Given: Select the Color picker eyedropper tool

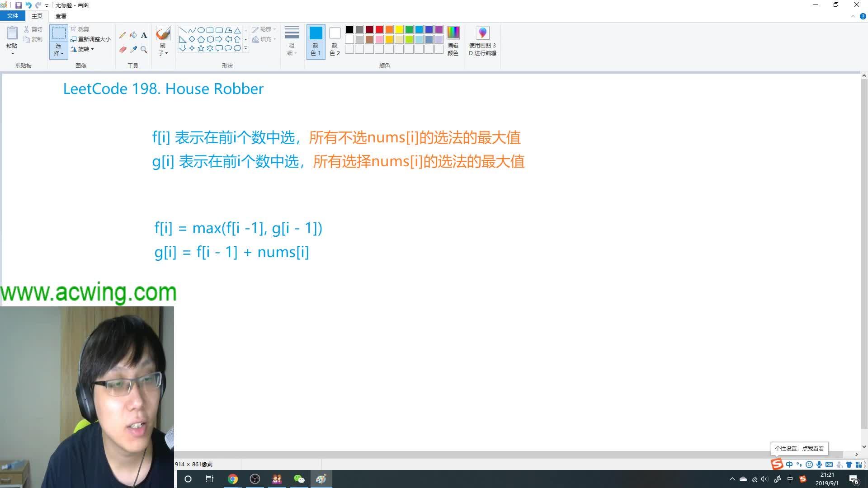Looking at the screenshot, I should [x=133, y=49].
